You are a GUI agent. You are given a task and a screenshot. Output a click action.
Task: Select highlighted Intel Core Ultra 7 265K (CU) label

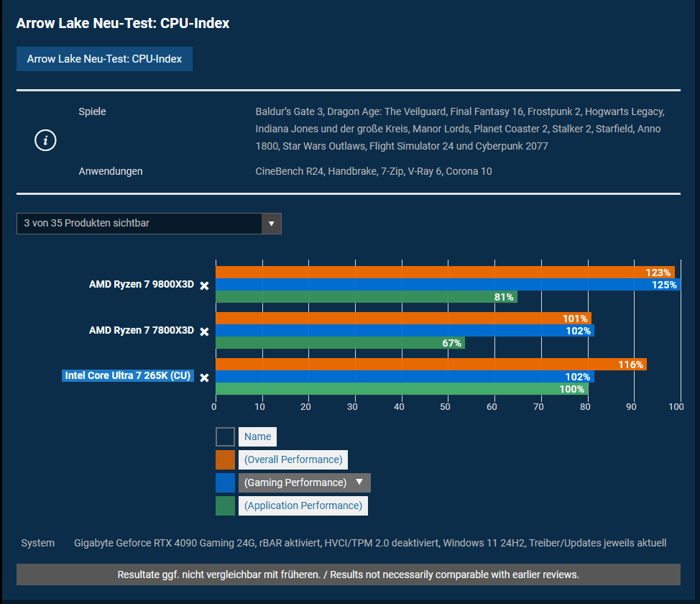(128, 376)
